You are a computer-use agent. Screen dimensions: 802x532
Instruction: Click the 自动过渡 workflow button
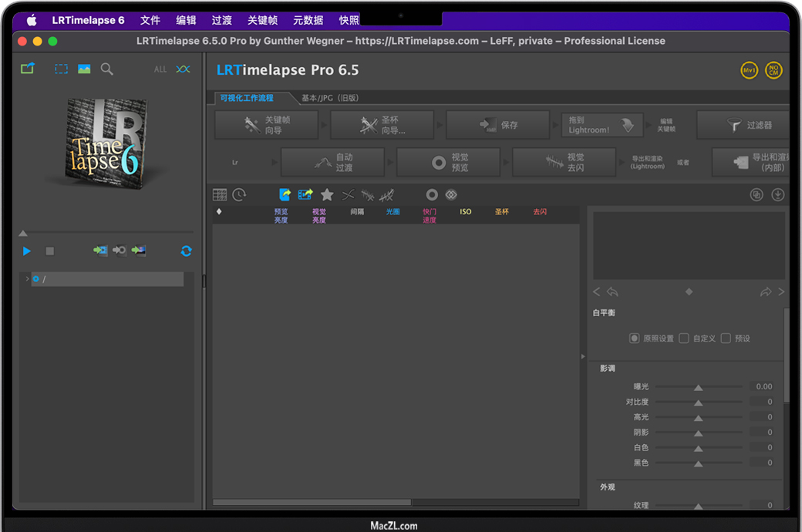pyautogui.click(x=333, y=162)
